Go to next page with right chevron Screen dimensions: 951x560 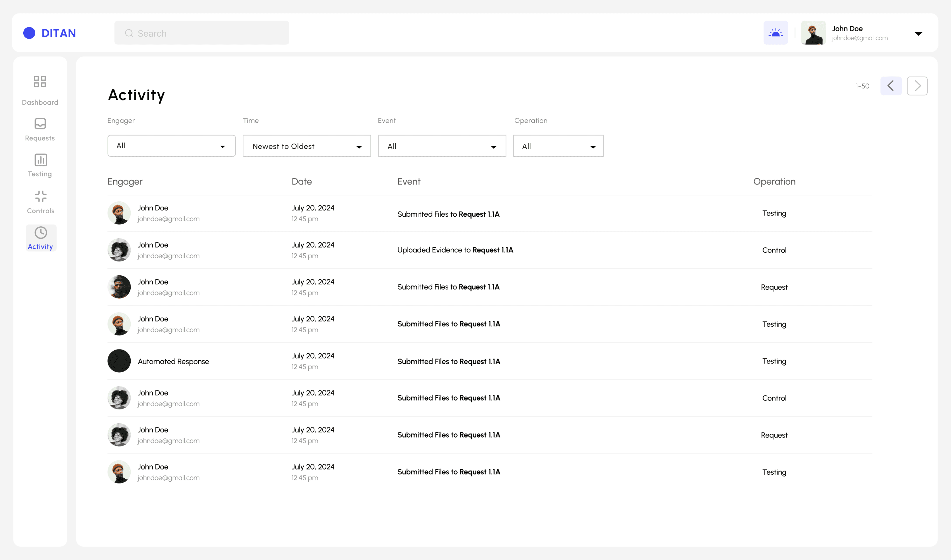917,86
